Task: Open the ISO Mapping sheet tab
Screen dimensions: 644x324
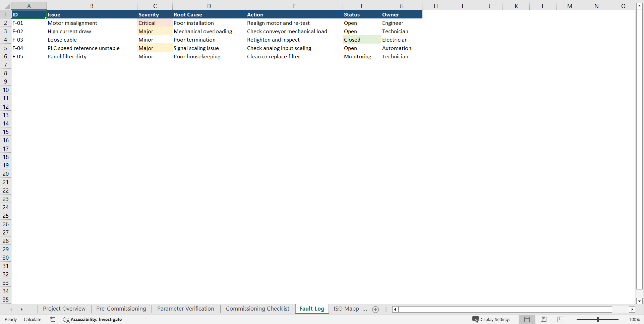Action: point(346,309)
